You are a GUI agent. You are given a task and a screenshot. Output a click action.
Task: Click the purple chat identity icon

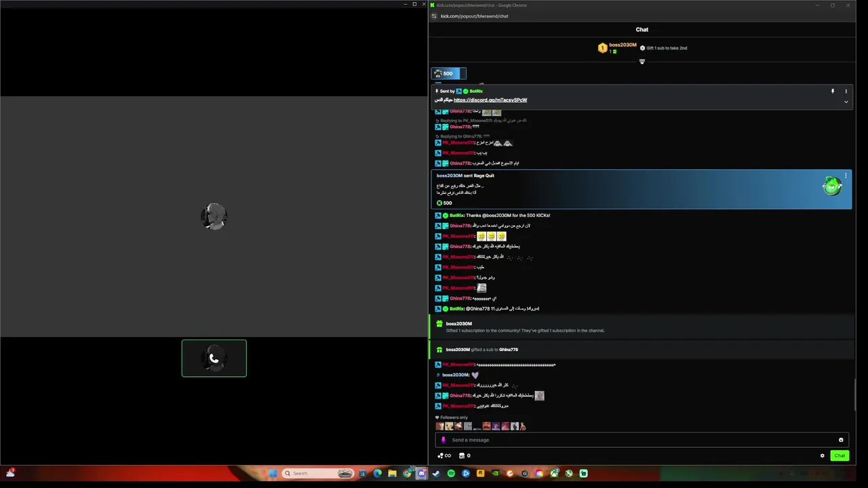(x=443, y=440)
